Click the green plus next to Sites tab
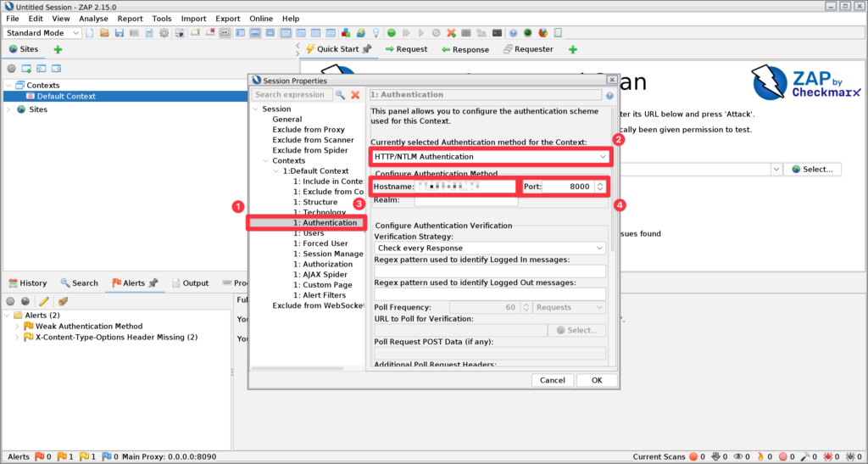868x464 pixels. pyautogui.click(x=58, y=49)
